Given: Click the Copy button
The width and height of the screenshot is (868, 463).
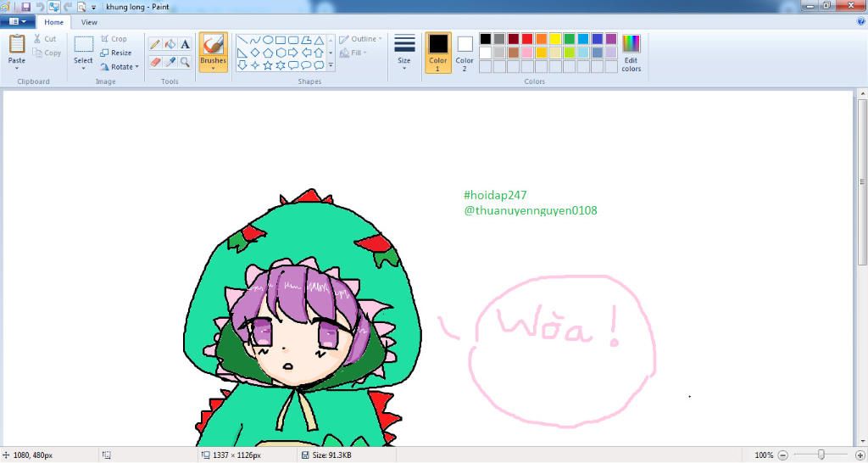Looking at the screenshot, I should click(x=47, y=53).
